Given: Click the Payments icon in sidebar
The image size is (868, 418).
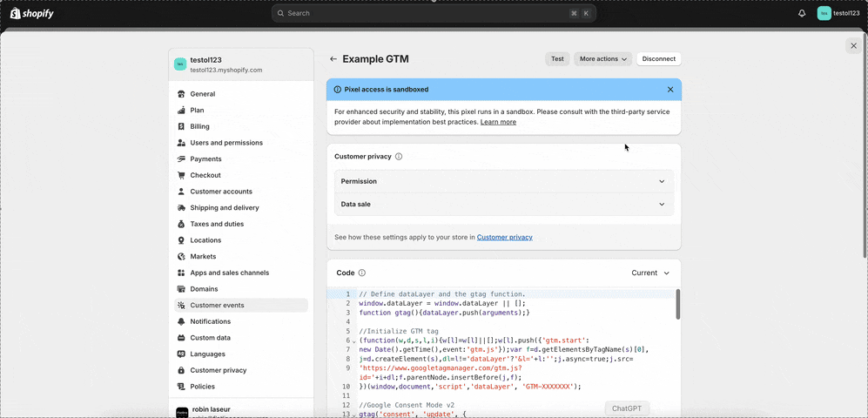Looking at the screenshot, I should (x=181, y=158).
